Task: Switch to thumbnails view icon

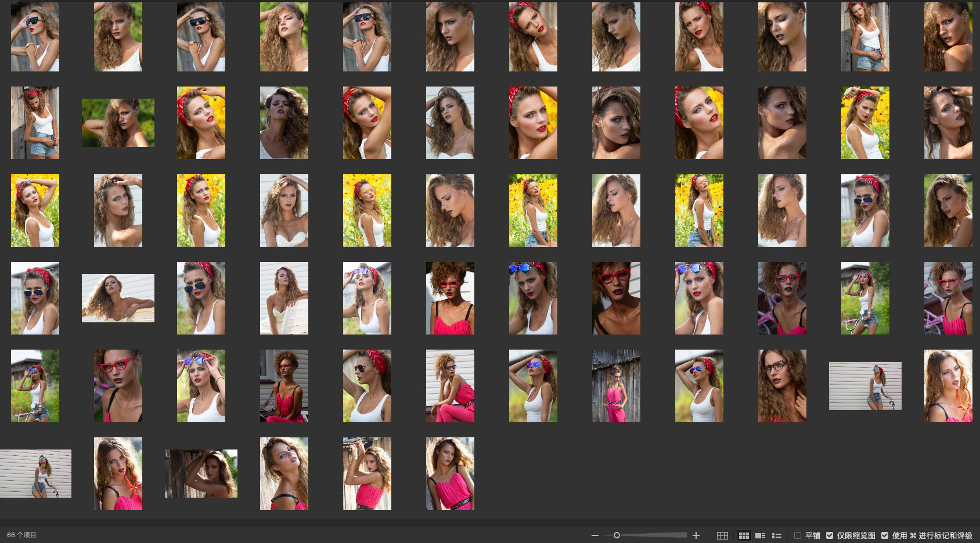Action: coord(744,535)
